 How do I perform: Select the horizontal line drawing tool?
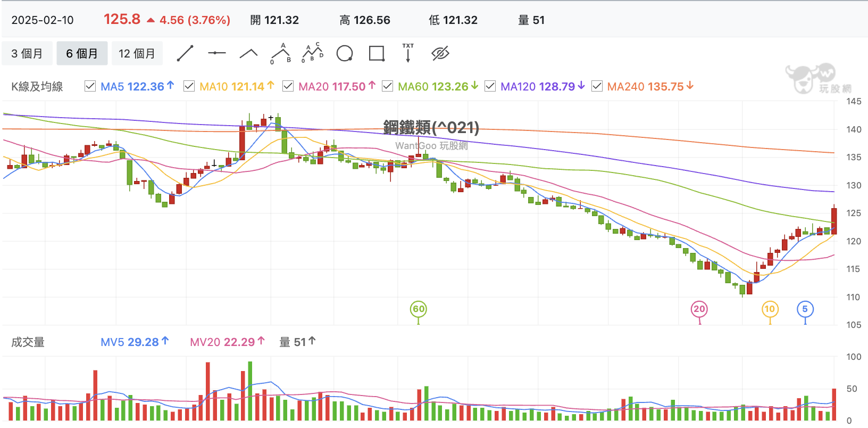[217, 53]
